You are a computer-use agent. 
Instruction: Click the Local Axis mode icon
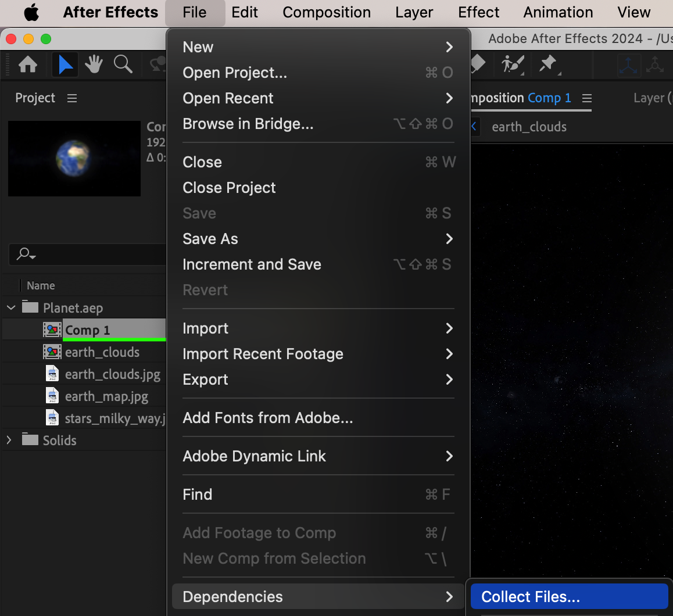[x=629, y=65]
